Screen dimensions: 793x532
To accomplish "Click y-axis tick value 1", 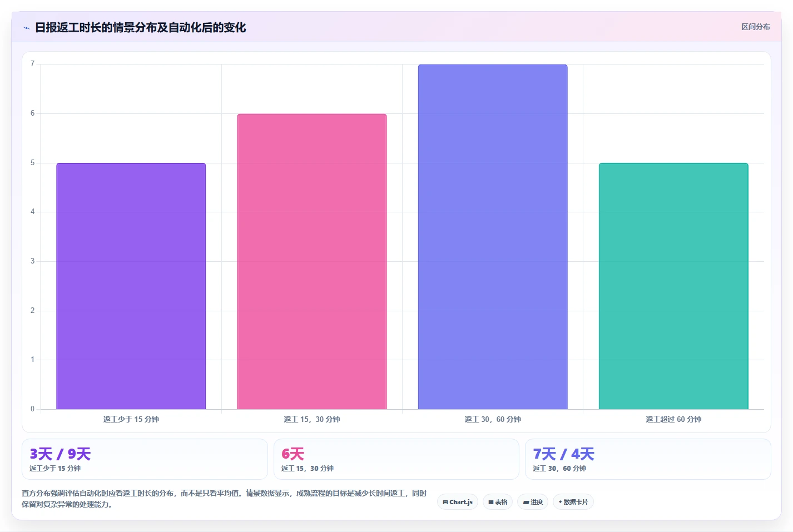I will coord(32,360).
